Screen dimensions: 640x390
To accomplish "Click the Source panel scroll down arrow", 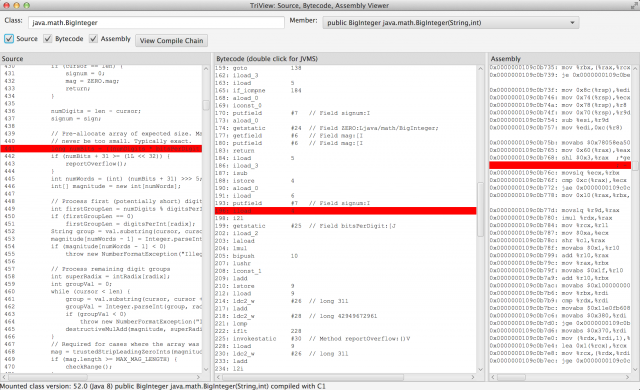I will 206,369.
